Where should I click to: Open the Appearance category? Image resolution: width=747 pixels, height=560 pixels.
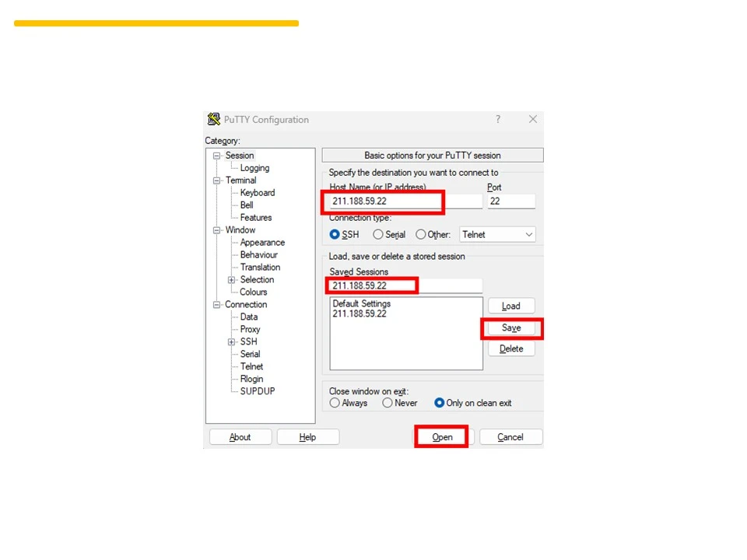pyautogui.click(x=262, y=243)
